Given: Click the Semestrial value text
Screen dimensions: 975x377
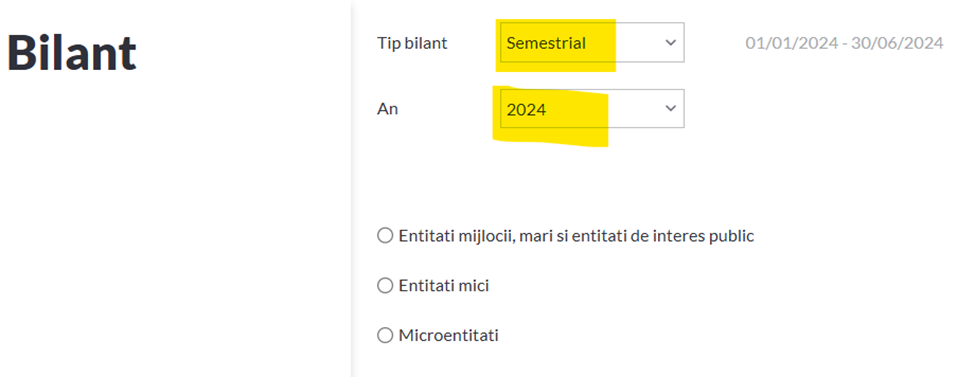Looking at the screenshot, I should click(546, 43).
